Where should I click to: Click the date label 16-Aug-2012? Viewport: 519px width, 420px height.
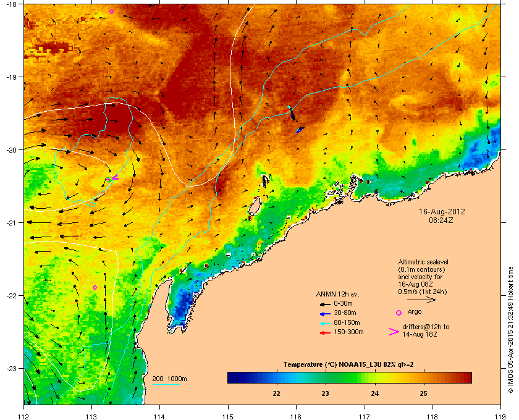[x=442, y=212]
